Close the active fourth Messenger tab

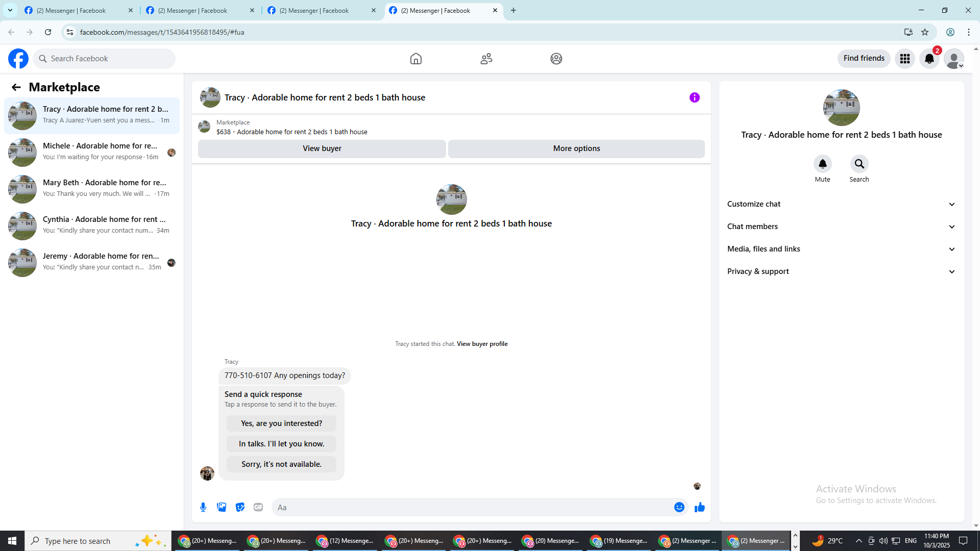pyautogui.click(x=495, y=10)
